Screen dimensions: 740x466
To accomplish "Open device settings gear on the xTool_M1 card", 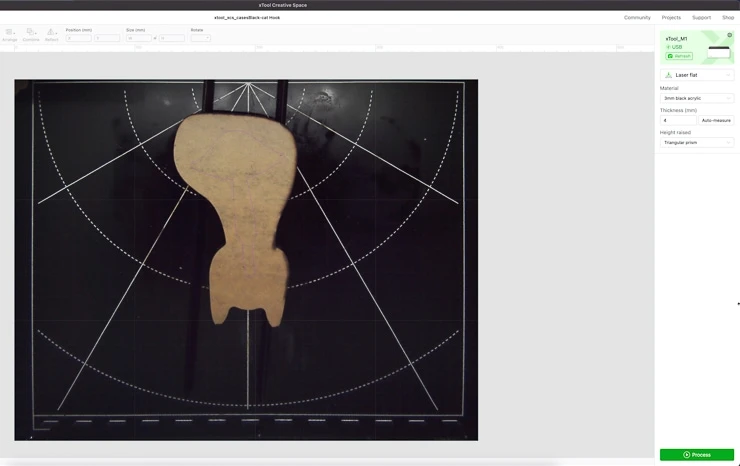I will pyautogui.click(x=729, y=36).
